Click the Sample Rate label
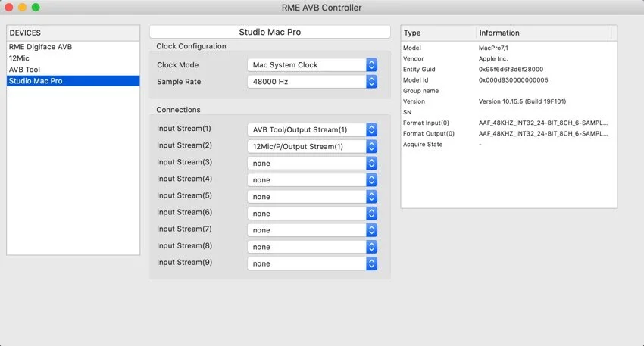Viewport: 644px width, 346px height. pos(179,82)
